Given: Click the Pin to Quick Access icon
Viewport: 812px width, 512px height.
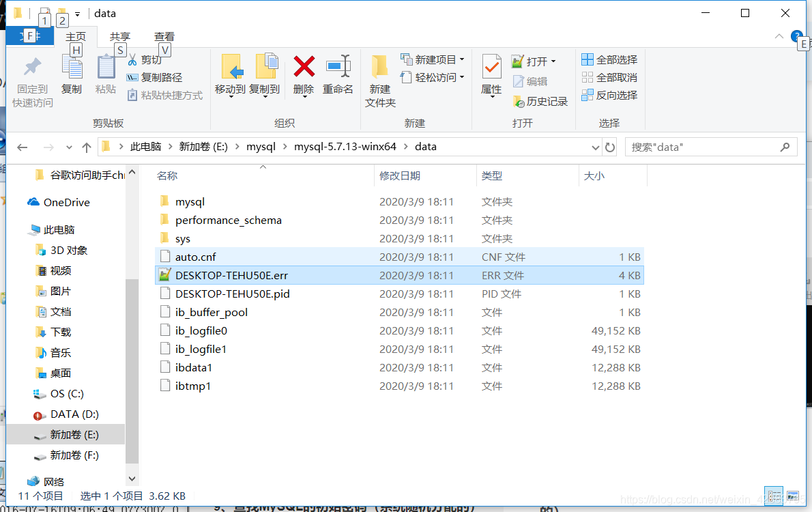Looking at the screenshot, I should click(x=32, y=68).
